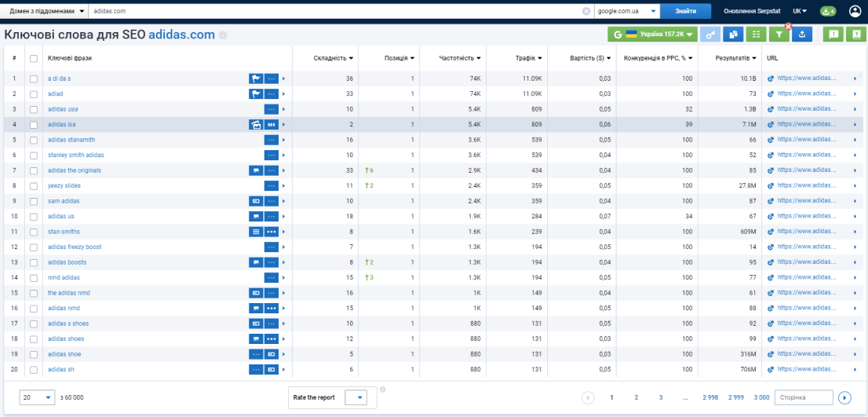
Task: Click card icon in 'sam adidas' row
Action: coord(256,201)
